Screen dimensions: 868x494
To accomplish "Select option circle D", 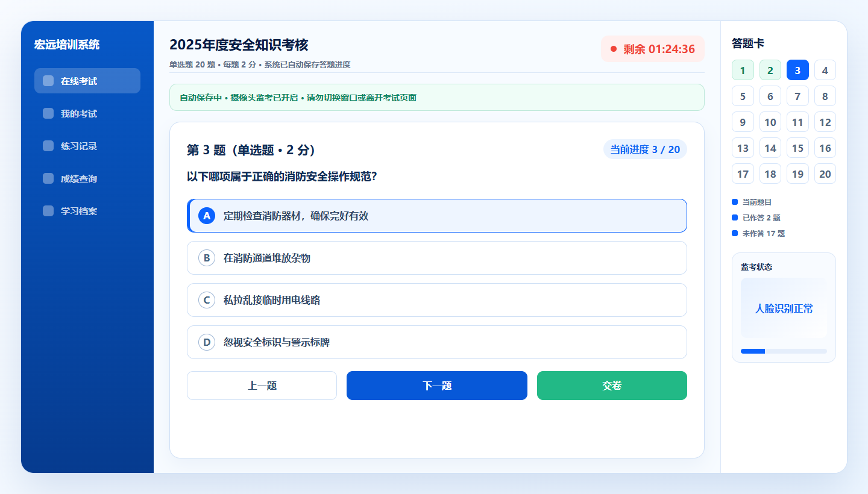I will click(207, 342).
